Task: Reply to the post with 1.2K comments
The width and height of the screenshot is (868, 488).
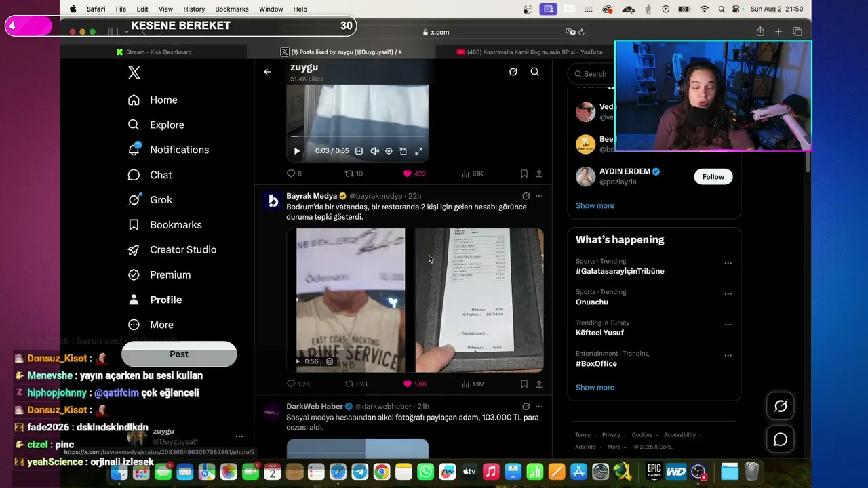Action: 298,384
